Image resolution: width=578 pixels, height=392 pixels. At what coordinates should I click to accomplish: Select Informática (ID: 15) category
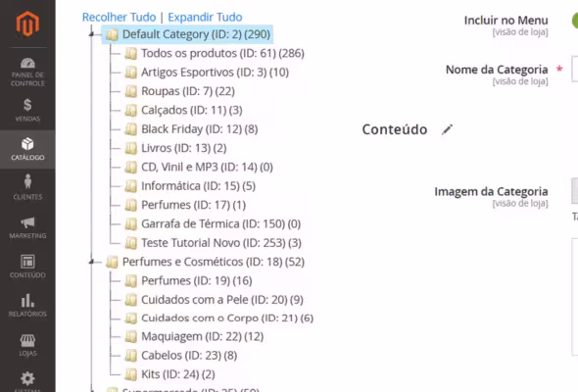(x=198, y=186)
